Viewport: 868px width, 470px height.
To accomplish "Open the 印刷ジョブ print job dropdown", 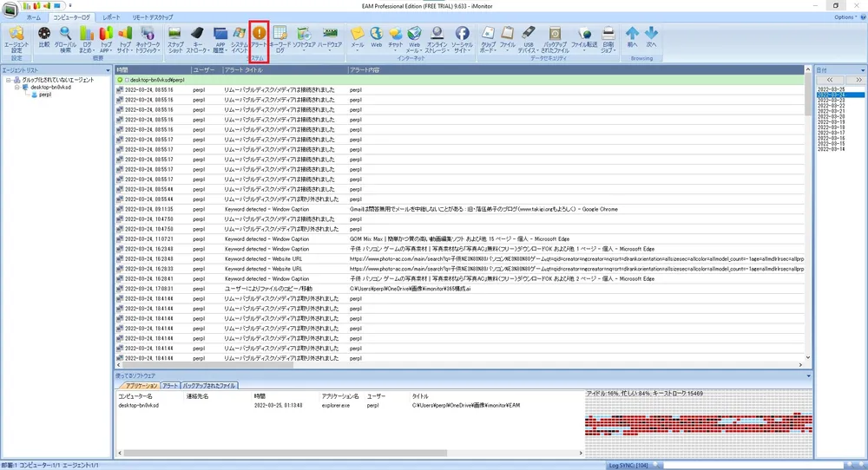I will [608, 39].
